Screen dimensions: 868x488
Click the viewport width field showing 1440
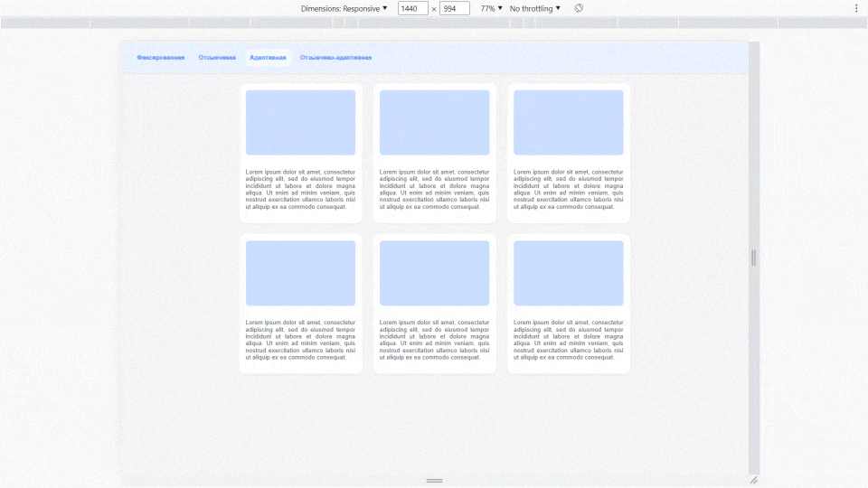click(413, 8)
